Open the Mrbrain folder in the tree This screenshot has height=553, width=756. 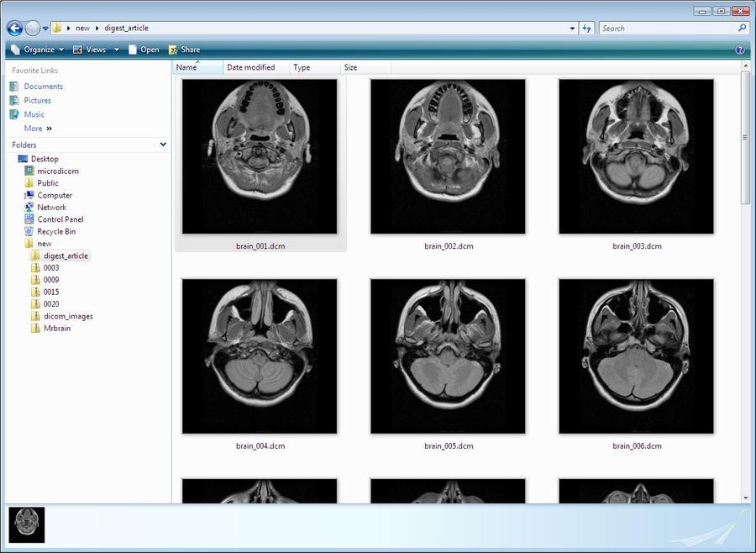(x=58, y=328)
